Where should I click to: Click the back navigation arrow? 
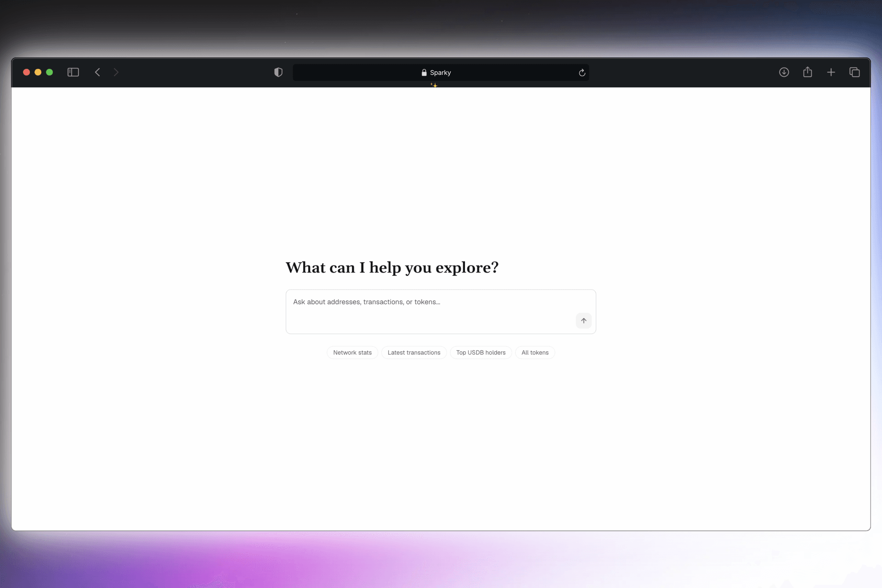coord(97,72)
